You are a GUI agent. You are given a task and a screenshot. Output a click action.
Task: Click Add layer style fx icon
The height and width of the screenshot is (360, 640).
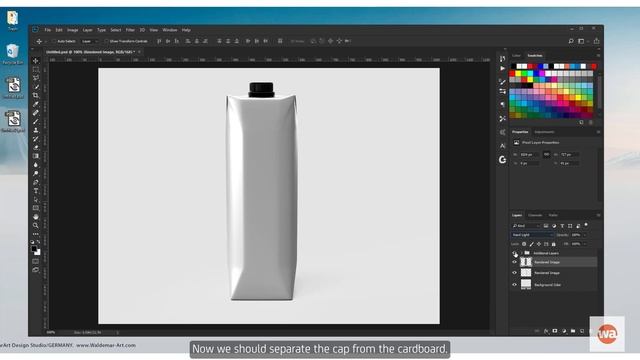[x=546, y=331]
